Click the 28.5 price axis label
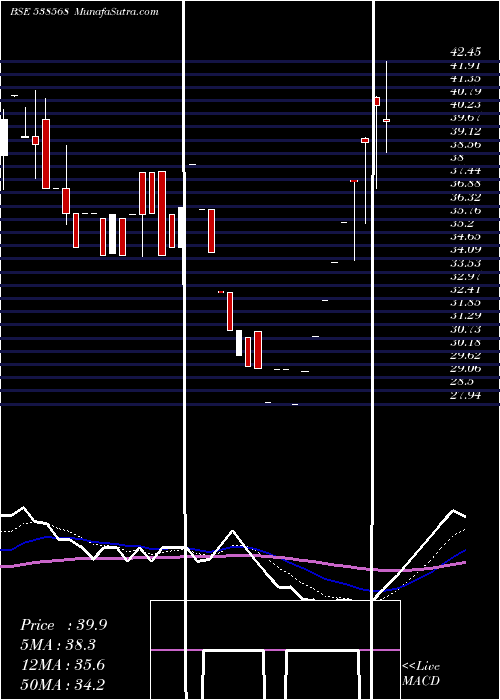 tap(462, 382)
